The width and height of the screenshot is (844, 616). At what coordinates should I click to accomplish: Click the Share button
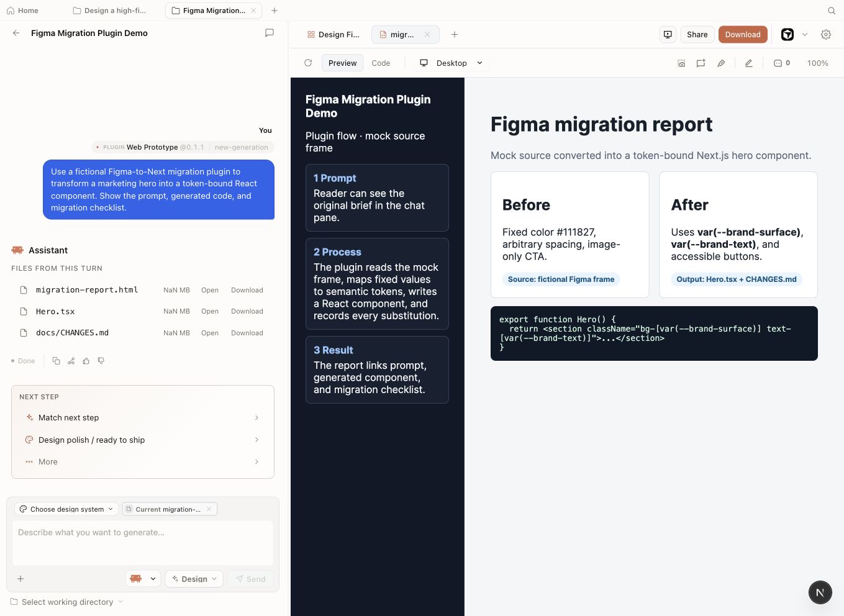[697, 35]
